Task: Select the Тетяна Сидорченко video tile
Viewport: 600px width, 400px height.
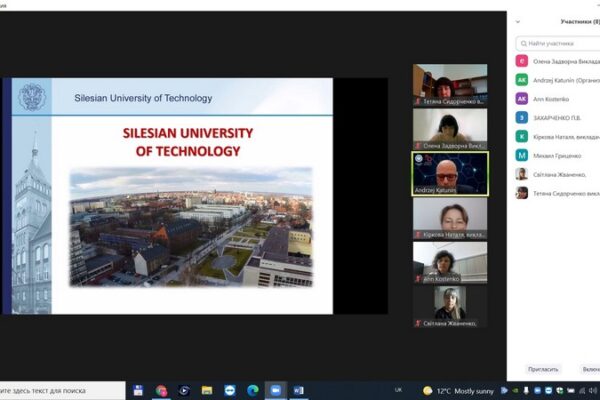Action: tap(450, 85)
